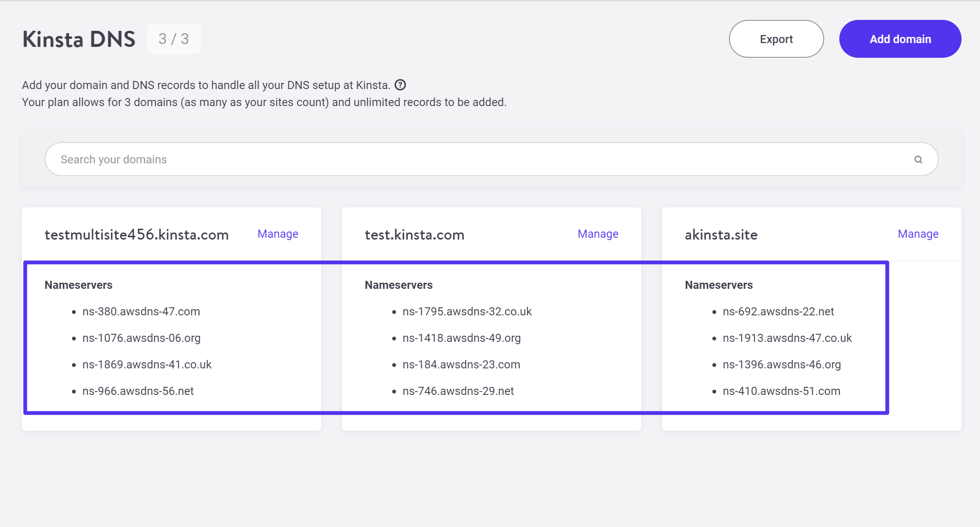Select nameserver ns-692.awsdns-22.net
980x527 pixels.
tap(778, 311)
